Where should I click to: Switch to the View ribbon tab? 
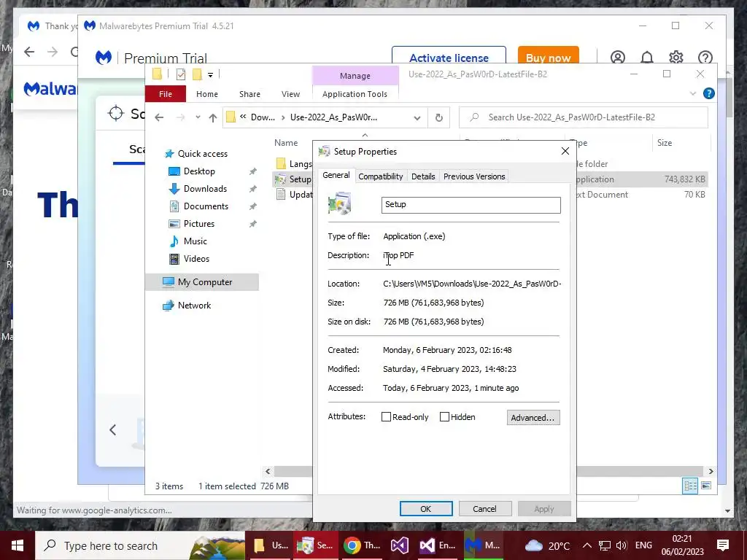click(290, 94)
